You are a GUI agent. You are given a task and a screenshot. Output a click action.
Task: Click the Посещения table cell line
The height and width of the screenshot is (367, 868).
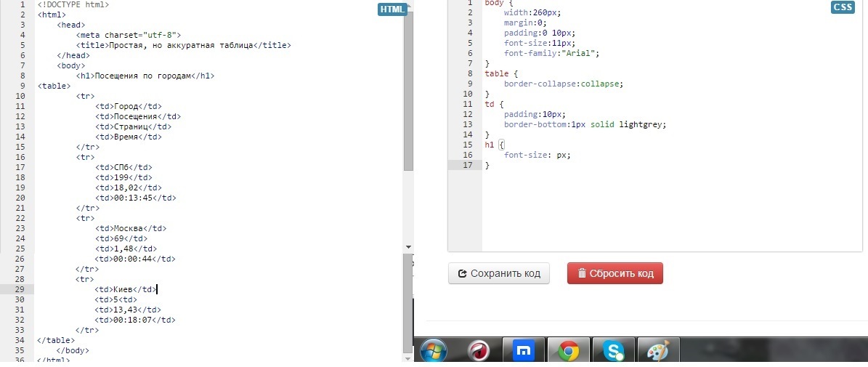138,116
